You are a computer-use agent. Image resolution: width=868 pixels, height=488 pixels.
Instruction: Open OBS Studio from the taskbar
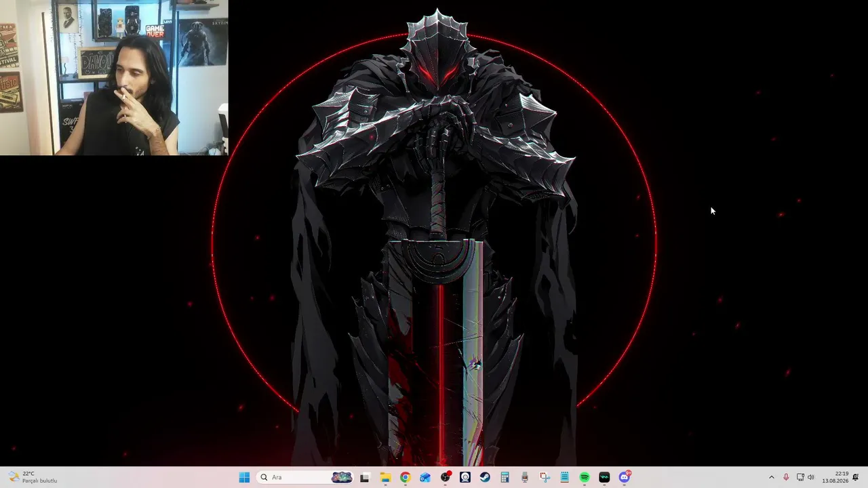pos(446,477)
